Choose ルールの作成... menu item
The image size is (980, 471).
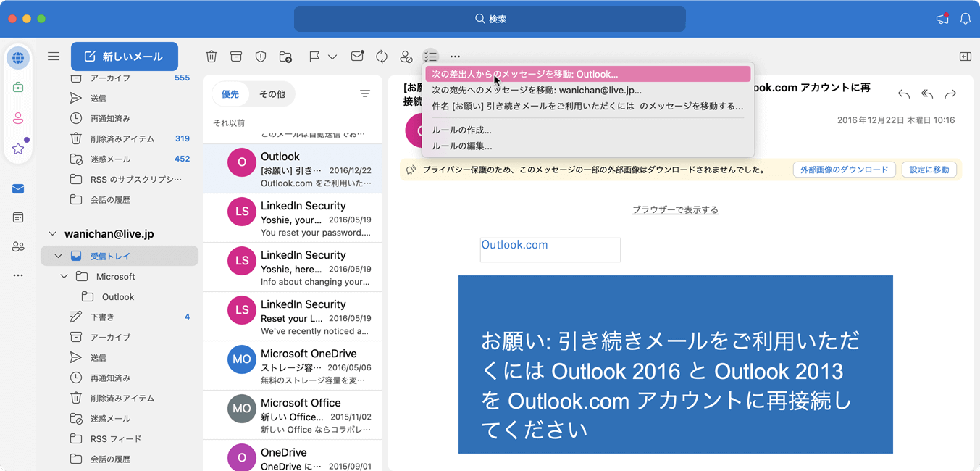(x=587, y=130)
